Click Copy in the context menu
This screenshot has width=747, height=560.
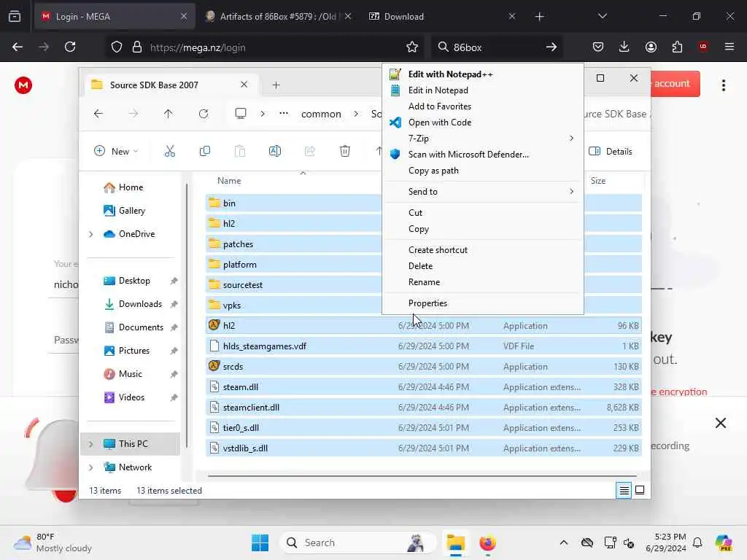point(483,229)
